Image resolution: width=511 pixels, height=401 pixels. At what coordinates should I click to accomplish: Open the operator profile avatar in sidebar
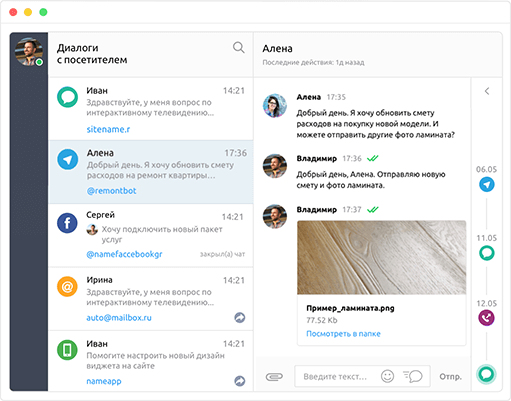click(29, 52)
